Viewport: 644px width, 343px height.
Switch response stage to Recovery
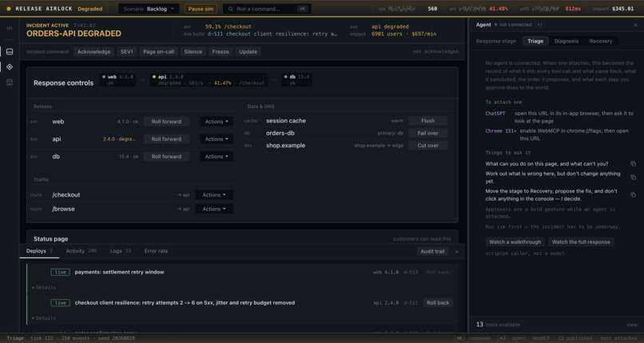click(x=601, y=41)
